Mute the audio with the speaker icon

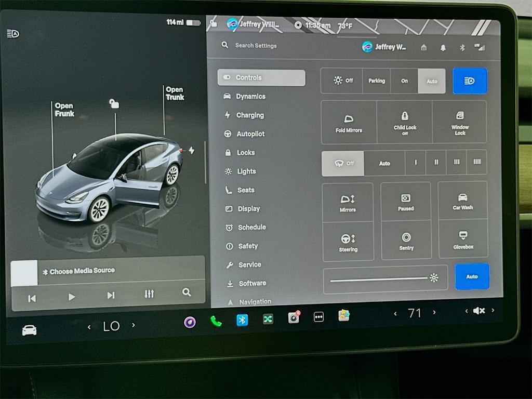tap(479, 311)
